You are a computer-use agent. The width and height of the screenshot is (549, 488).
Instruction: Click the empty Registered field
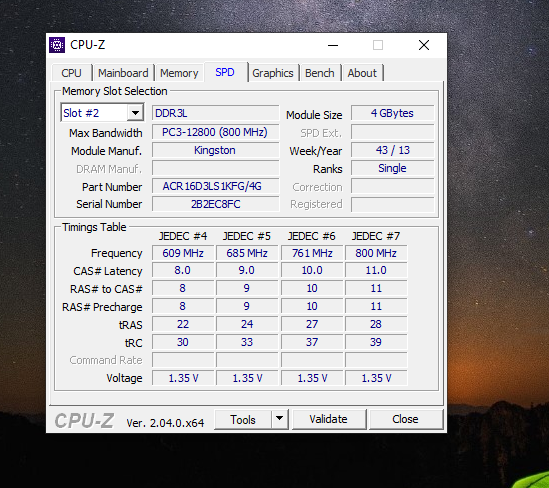click(392, 204)
